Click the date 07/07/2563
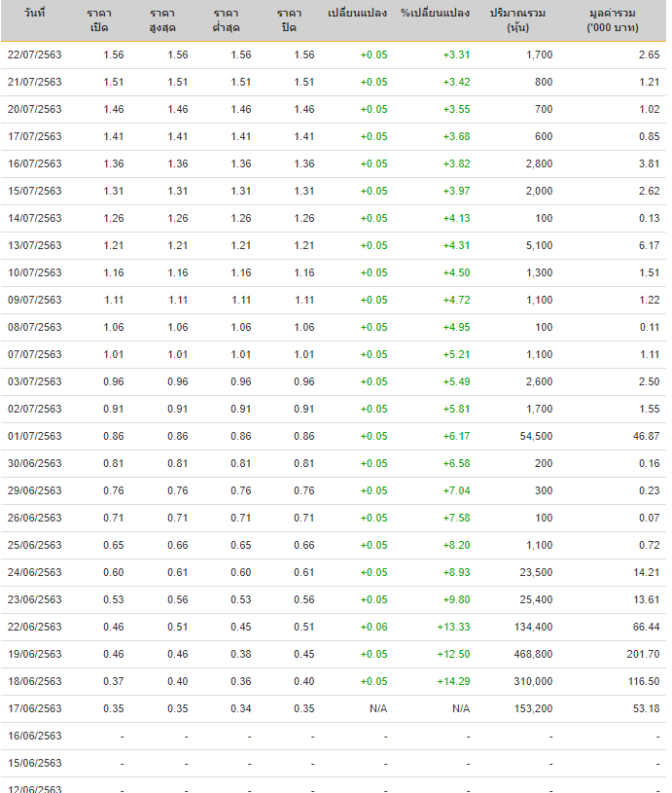Viewport: 672px width, 793px height. (x=34, y=354)
